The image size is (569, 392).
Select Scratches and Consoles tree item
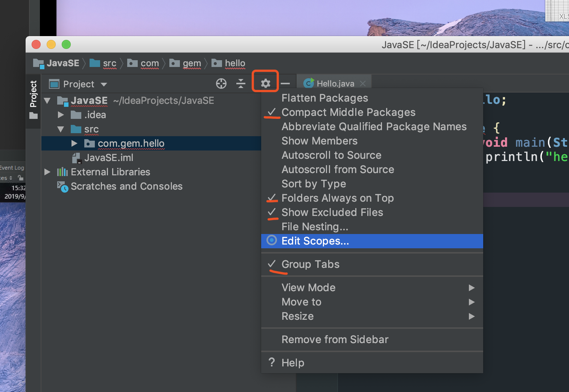point(126,186)
